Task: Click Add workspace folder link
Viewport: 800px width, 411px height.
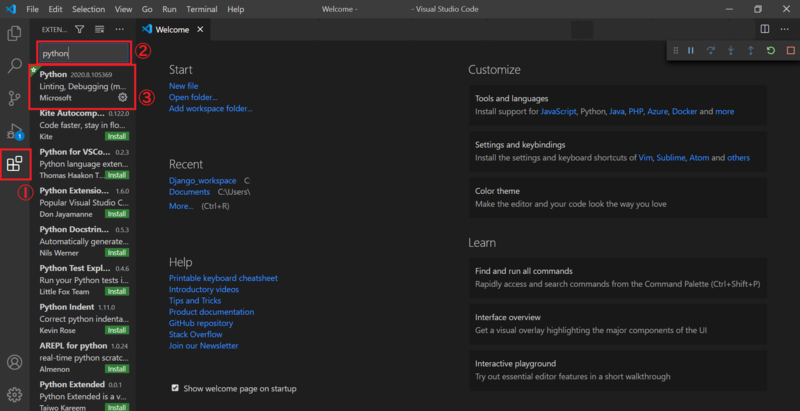Action: click(211, 108)
